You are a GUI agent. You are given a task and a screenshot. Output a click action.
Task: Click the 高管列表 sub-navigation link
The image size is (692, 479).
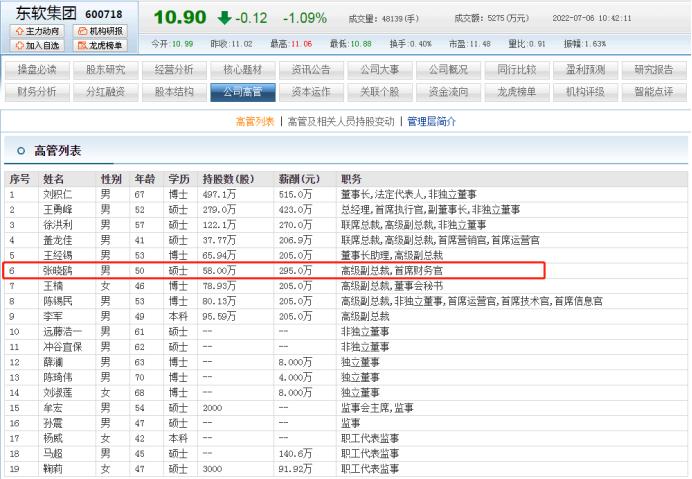pos(255,121)
